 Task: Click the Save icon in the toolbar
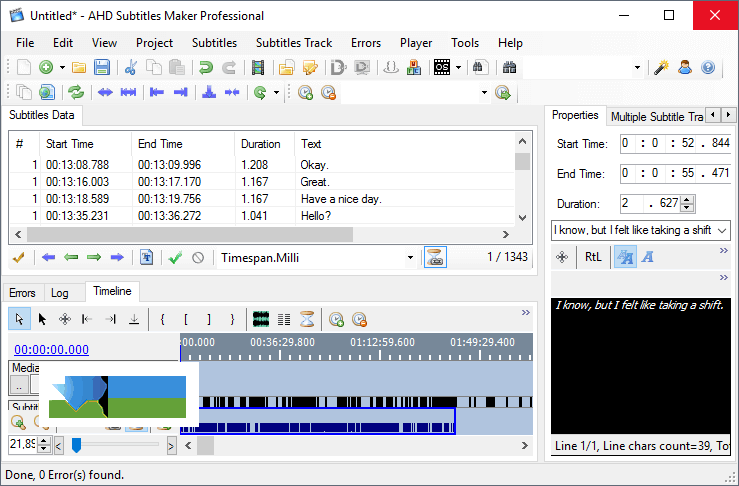coord(102,68)
